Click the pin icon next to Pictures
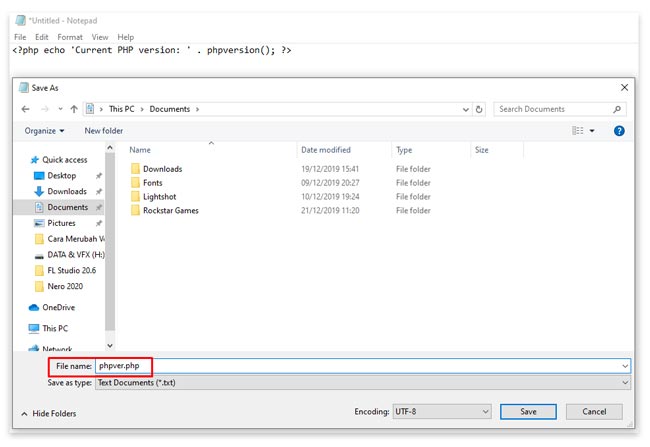This screenshot has height=447, width=650. pyautogui.click(x=99, y=223)
